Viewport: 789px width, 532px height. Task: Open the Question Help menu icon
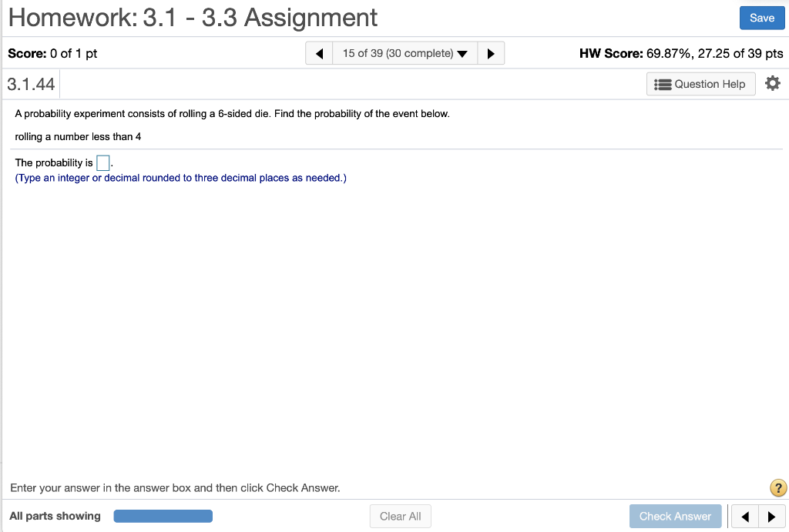[x=700, y=83]
